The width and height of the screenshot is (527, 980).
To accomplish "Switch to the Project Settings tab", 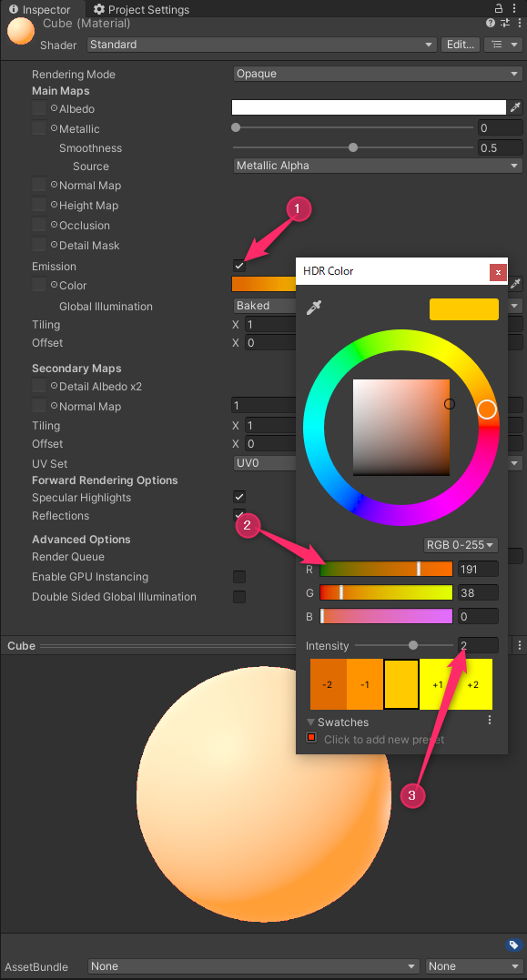I will point(141,10).
